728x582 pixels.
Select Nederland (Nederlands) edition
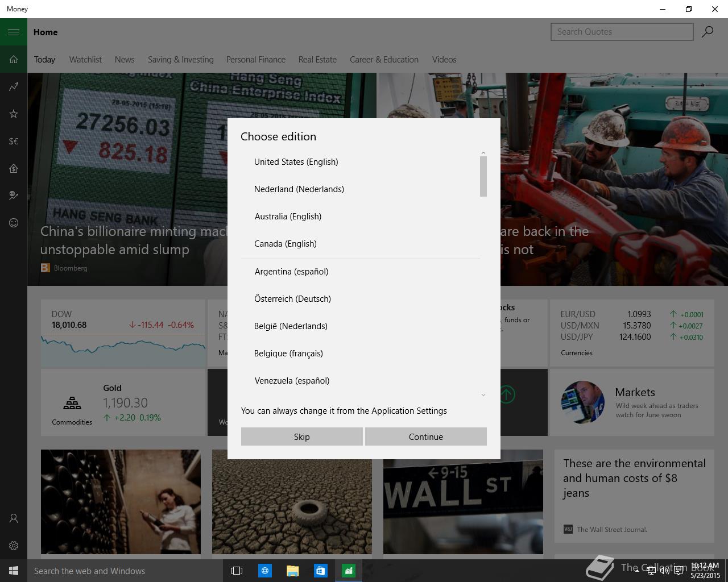coord(361,189)
